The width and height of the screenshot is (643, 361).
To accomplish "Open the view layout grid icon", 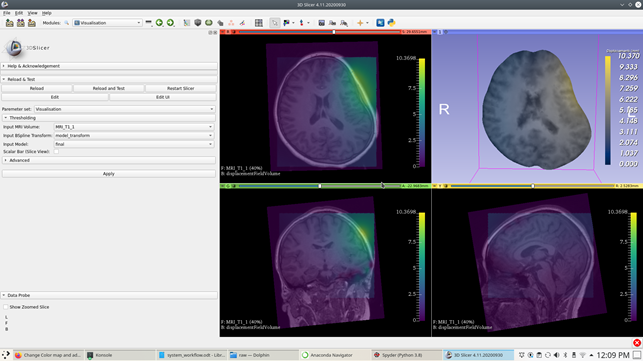I will point(259,23).
